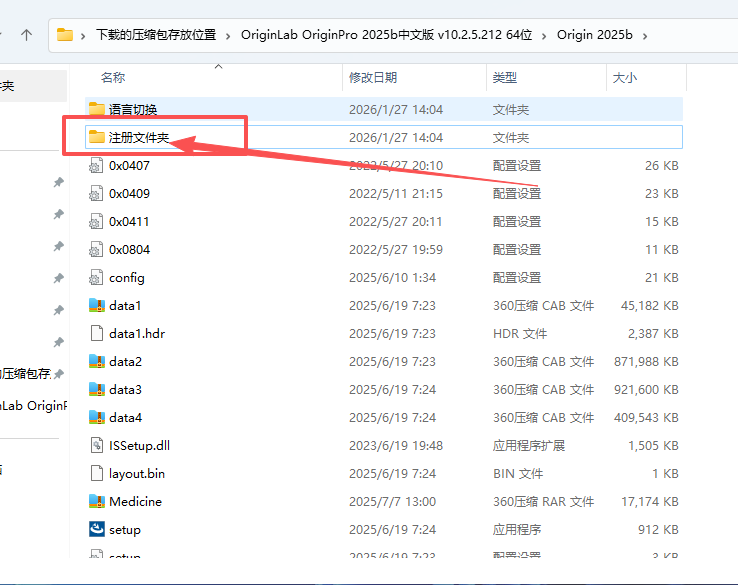Select the file name layout.bin
The height and width of the screenshot is (585, 738).
(137, 473)
